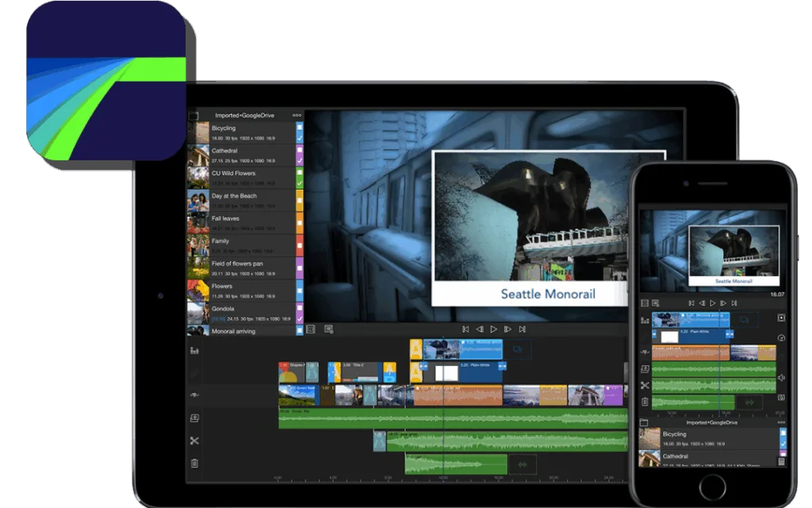Toggle the blue tag on iPad Bicycling

299,133
